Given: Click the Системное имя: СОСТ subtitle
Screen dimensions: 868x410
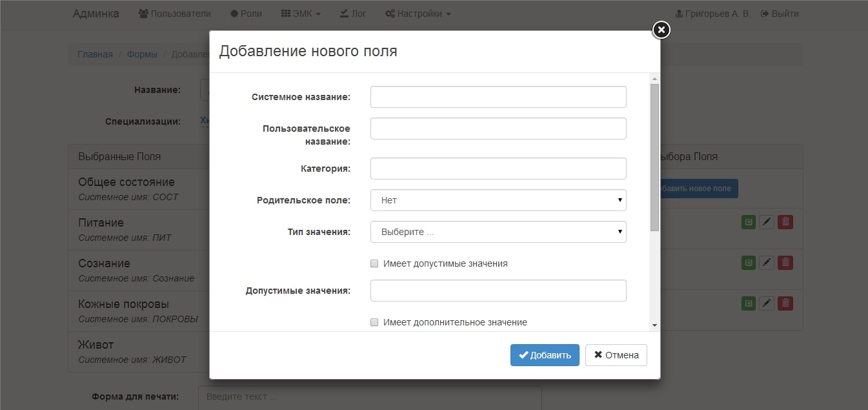Looking at the screenshot, I should [128, 197].
